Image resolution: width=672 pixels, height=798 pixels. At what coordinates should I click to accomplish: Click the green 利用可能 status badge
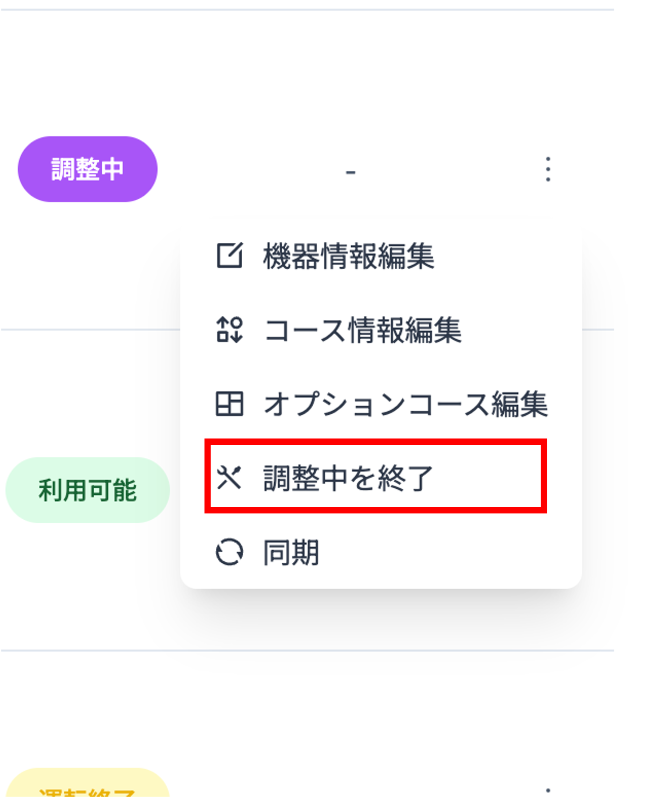pyautogui.click(x=87, y=491)
